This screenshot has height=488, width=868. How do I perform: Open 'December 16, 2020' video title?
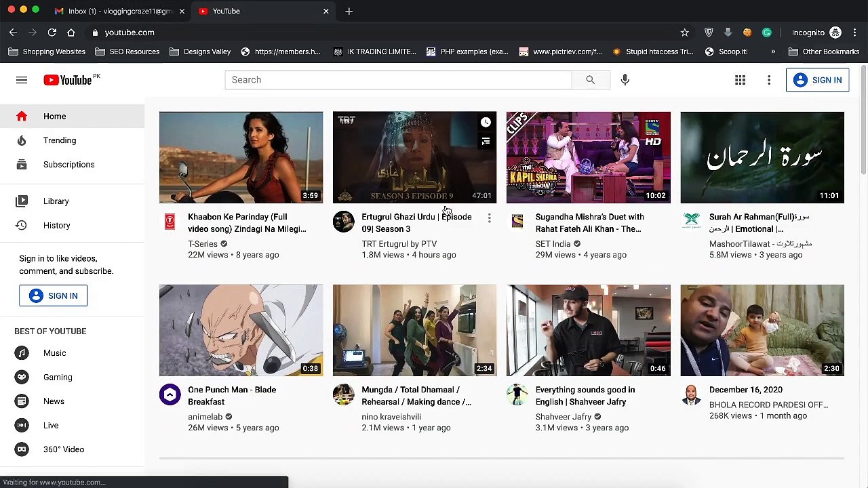click(x=746, y=390)
